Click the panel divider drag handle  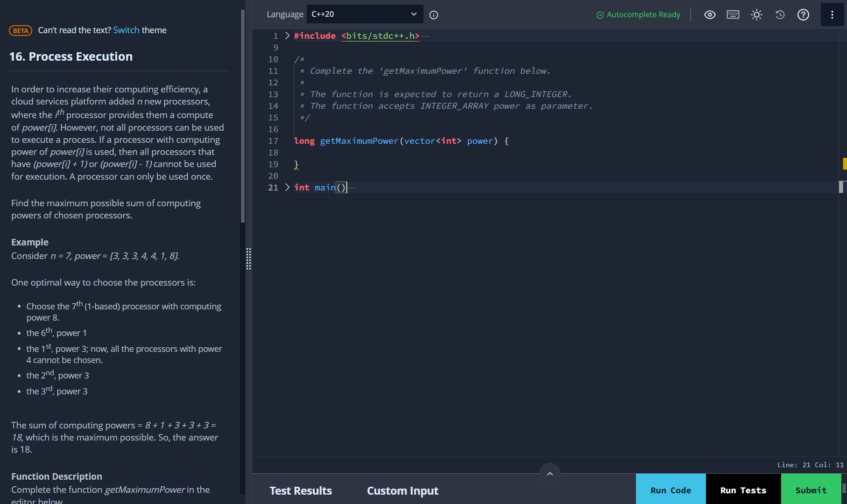tap(248, 259)
